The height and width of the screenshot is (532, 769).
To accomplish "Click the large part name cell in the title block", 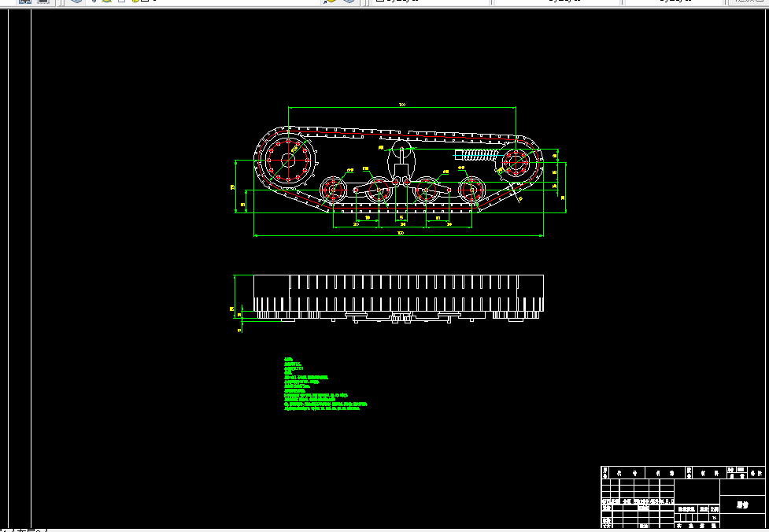I will point(742,504).
